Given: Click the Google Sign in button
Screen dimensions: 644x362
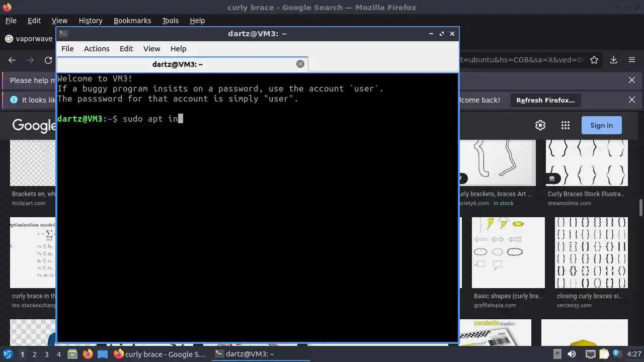Looking at the screenshot, I should 601,125.
